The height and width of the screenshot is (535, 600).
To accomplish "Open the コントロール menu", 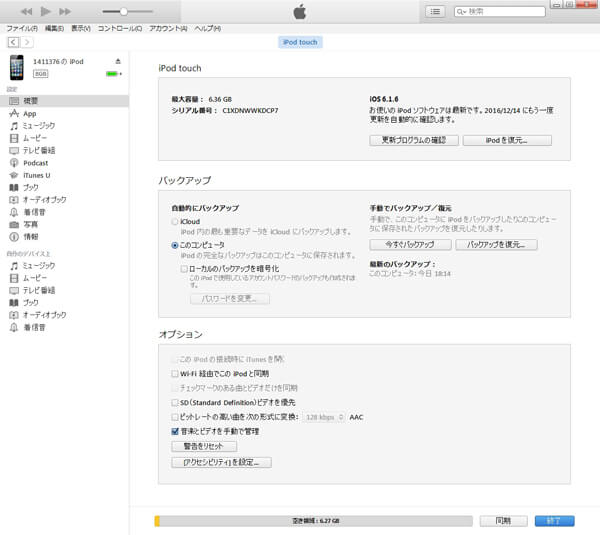I will (x=120, y=28).
